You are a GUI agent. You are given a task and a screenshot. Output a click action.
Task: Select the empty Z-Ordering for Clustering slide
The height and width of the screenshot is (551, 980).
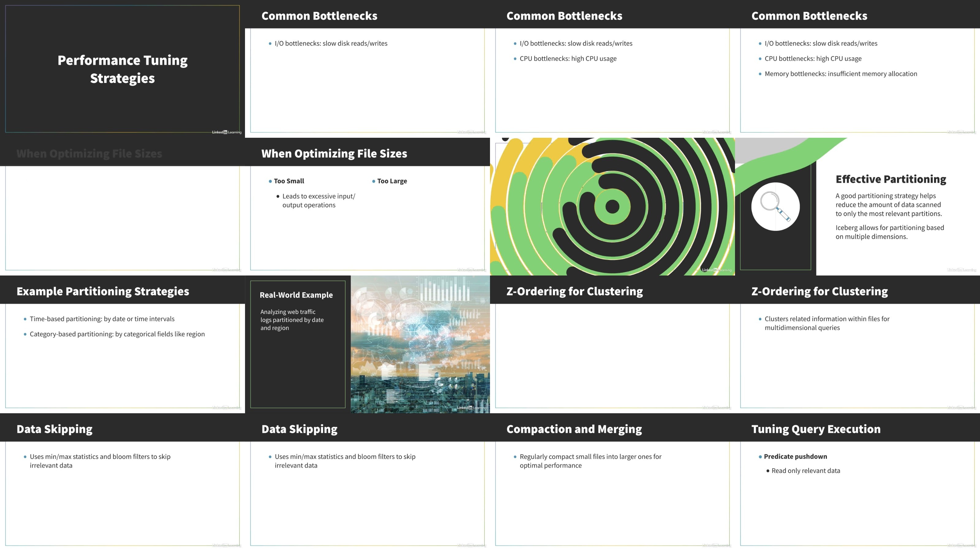pos(612,344)
